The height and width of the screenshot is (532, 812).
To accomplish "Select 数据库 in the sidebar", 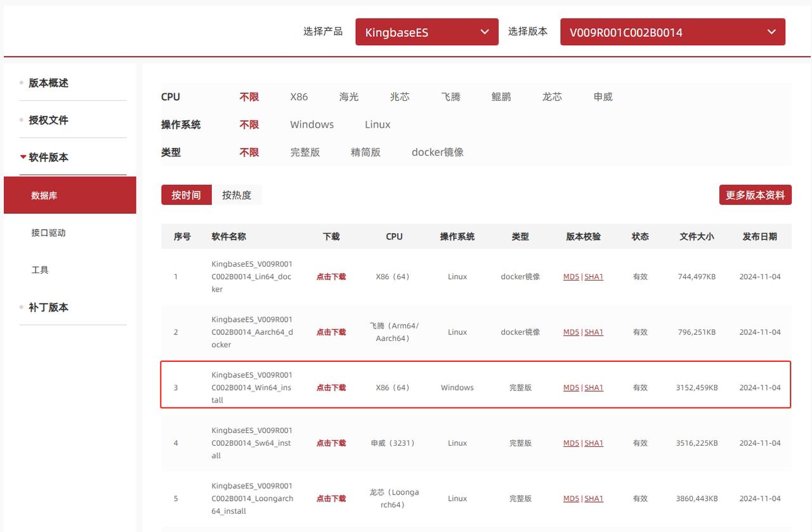I will point(70,195).
